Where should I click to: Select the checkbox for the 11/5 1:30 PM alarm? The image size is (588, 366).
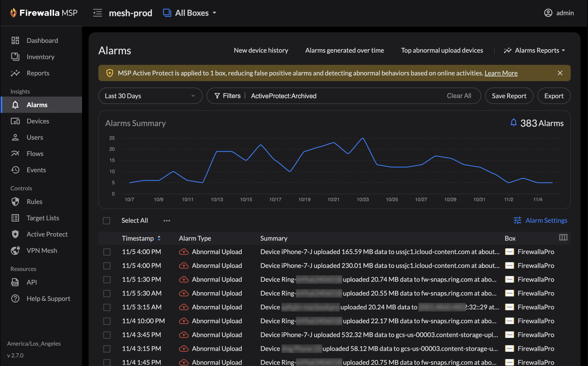point(107,279)
